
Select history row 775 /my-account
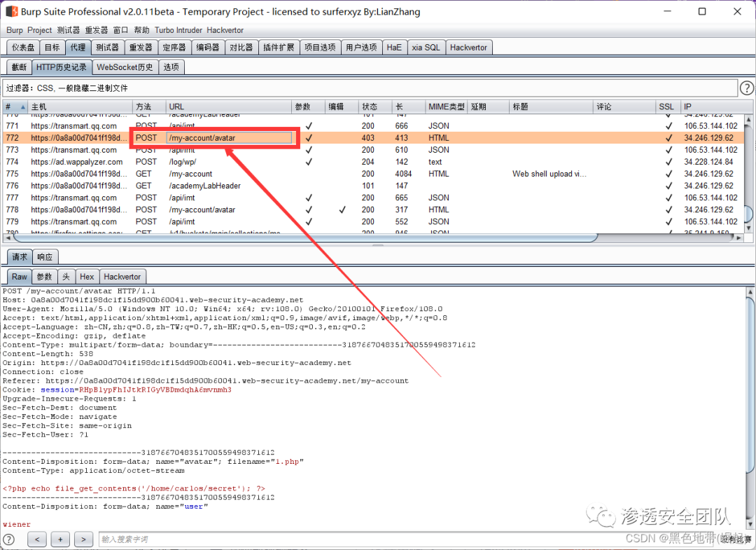click(373, 174)
